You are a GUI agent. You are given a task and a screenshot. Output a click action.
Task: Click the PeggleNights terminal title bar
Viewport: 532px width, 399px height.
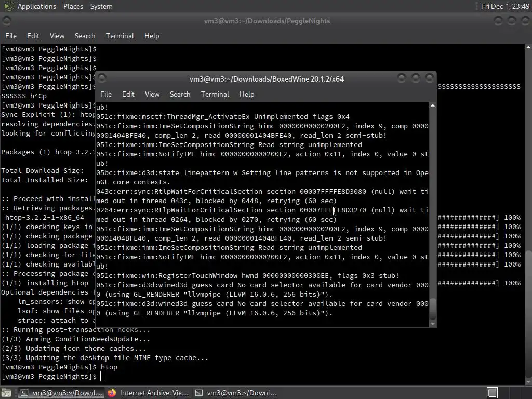[x=267, y=21]
